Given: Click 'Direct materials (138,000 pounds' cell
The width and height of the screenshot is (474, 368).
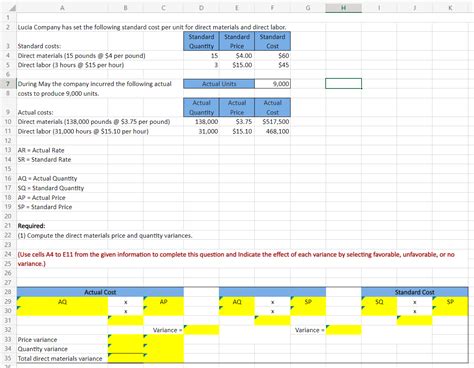Looking at the screenshot, I should pos(94,122).
